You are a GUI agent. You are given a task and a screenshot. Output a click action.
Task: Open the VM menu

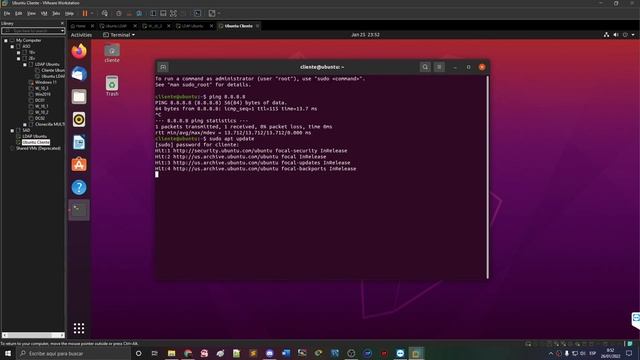click(x=44, y=13)
